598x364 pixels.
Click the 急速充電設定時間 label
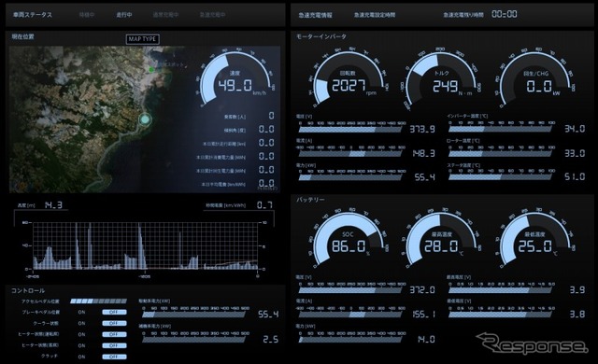[375, 15]
